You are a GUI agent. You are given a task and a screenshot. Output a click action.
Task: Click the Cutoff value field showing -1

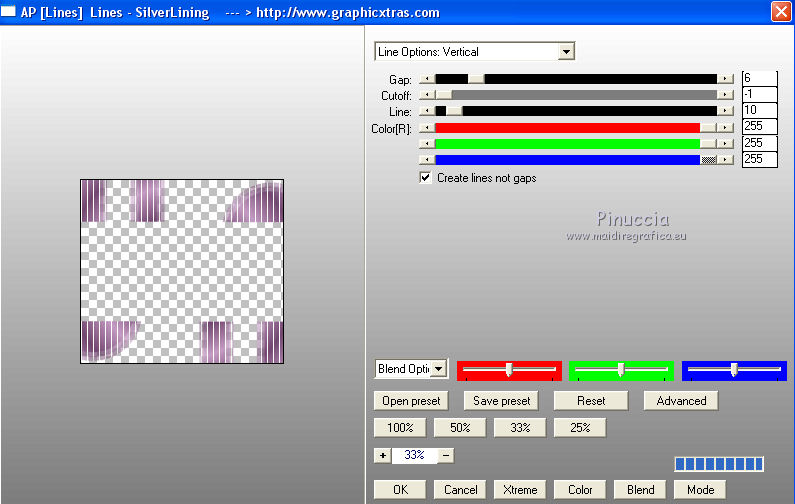pos(759,94)
